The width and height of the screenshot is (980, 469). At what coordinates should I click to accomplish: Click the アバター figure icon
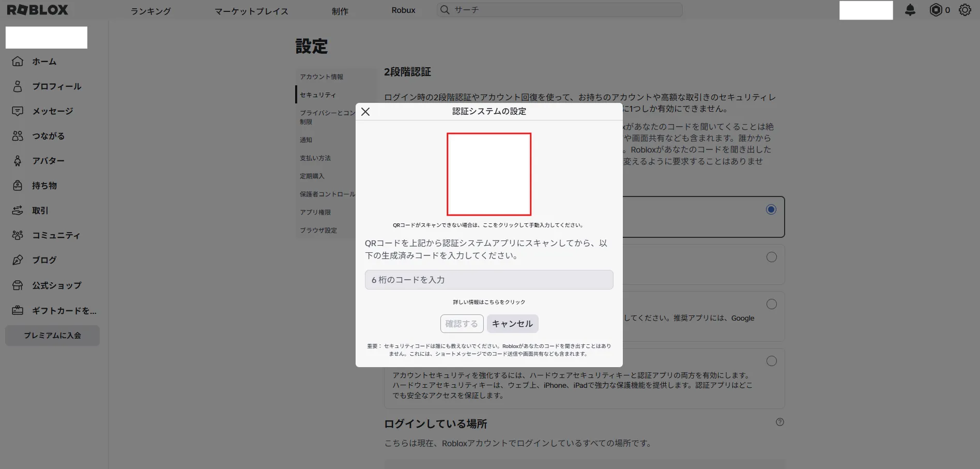click(18, 160)
